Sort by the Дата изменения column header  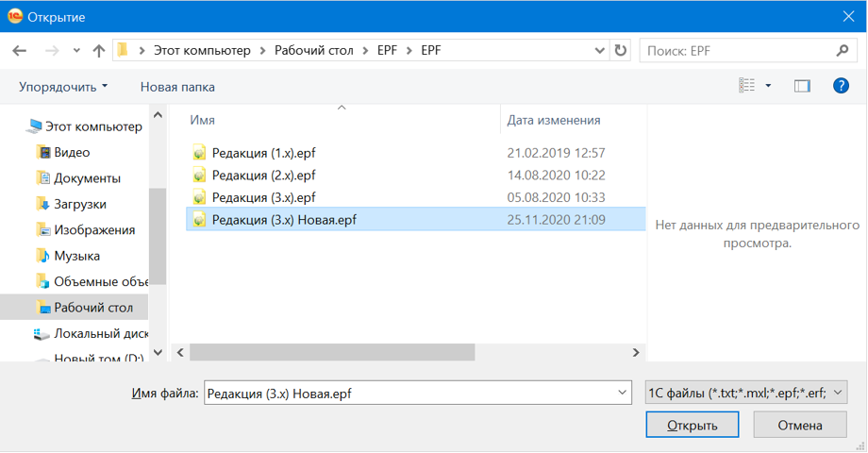pos(554,120)
